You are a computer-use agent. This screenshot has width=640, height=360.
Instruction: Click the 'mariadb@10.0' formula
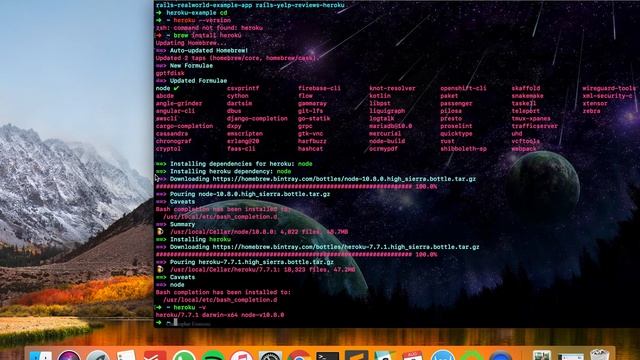tap(391, 126)
